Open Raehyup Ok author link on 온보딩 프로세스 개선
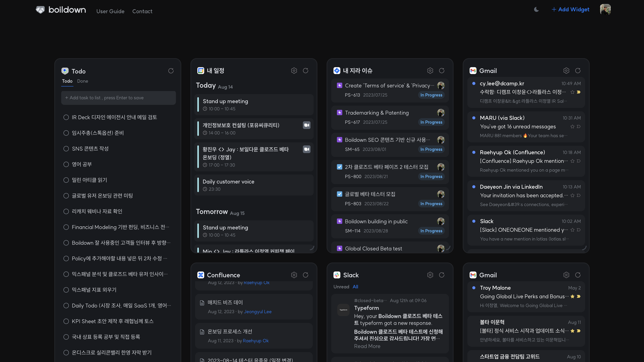The width and height of the screenshot is (644, 362). (255, 341)
